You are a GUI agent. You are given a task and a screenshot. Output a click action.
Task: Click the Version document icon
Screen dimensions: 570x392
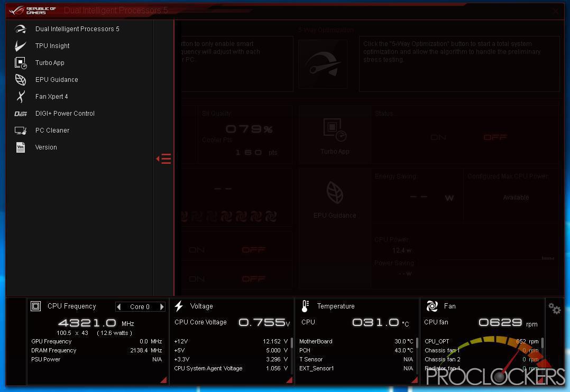pos(21,147)
